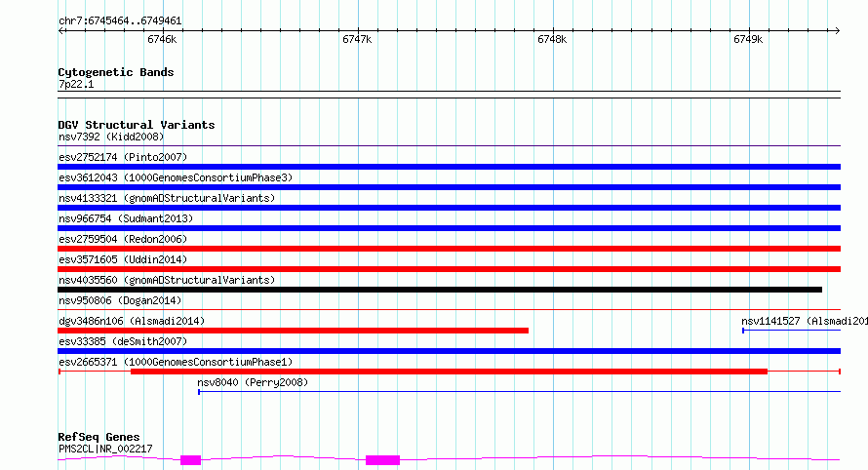This screenshot has width=868, height=470.
Task: Open the PMS2CL|NR_002217 gene label
Action: tap(105, 449)
